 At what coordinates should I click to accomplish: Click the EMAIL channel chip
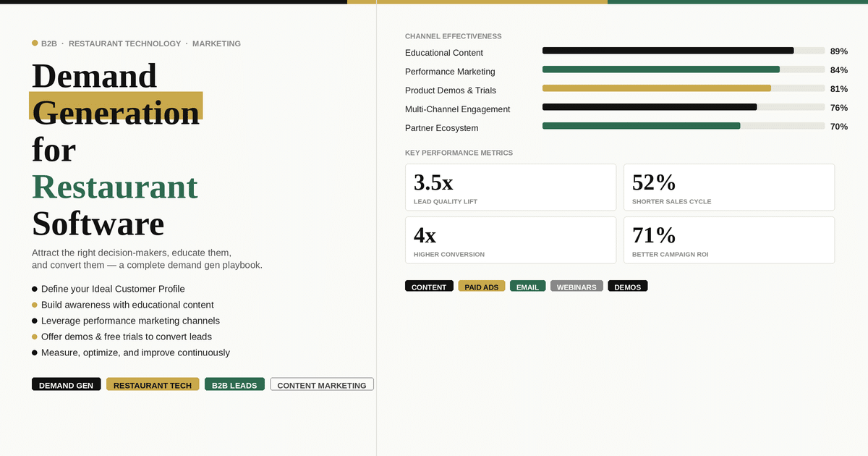527,287
